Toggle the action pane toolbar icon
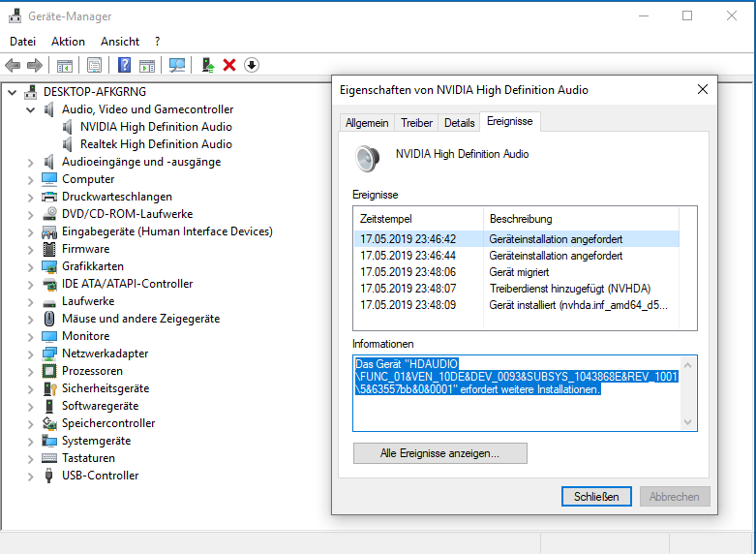This screenshot has width=756, height=554. coord(147,65)
